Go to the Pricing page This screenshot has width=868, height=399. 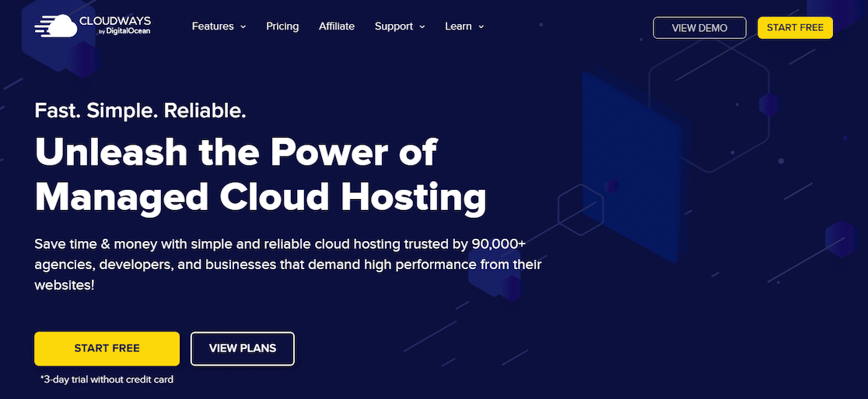(282, 26)
